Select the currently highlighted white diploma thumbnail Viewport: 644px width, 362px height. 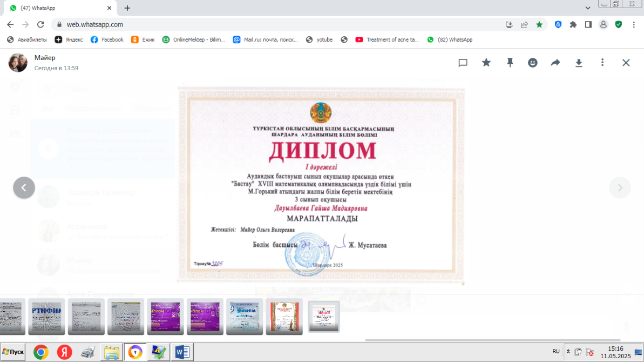pyautogui.click(x=324, y=317)
